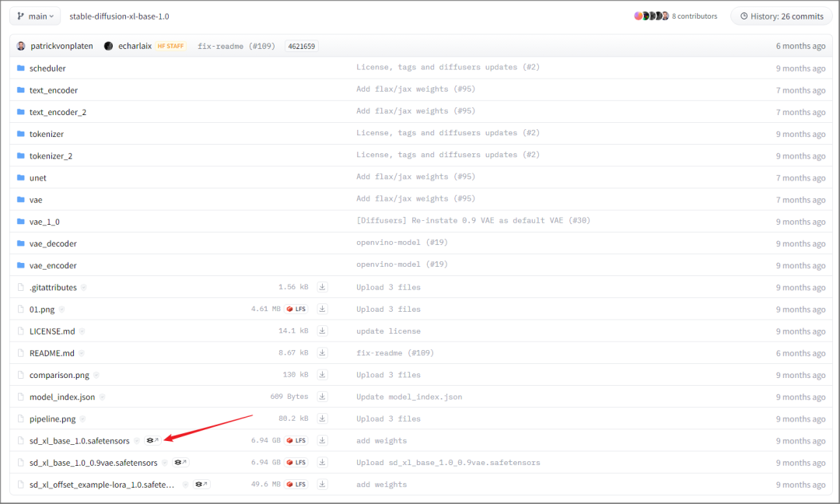Open the tokenizer_2 folder
The image size is (840, 504).
pos(51,156)
